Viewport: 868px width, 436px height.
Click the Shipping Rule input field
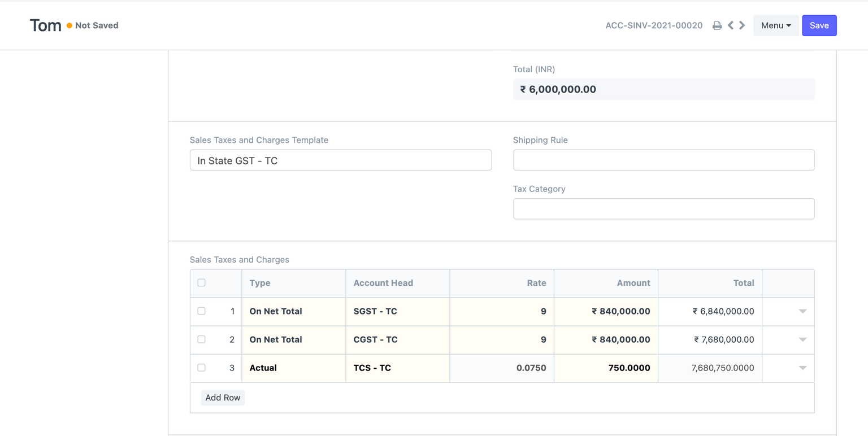coord(663,160)
